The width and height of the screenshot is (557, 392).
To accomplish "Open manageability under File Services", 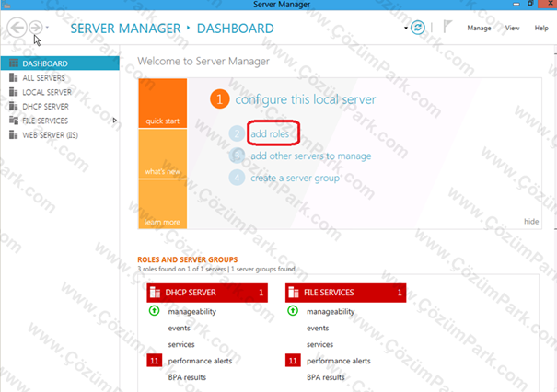I will pos(331,311).
